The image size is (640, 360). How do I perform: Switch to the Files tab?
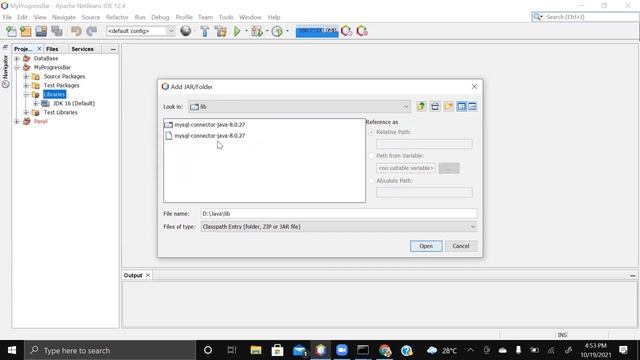point(52,49)
